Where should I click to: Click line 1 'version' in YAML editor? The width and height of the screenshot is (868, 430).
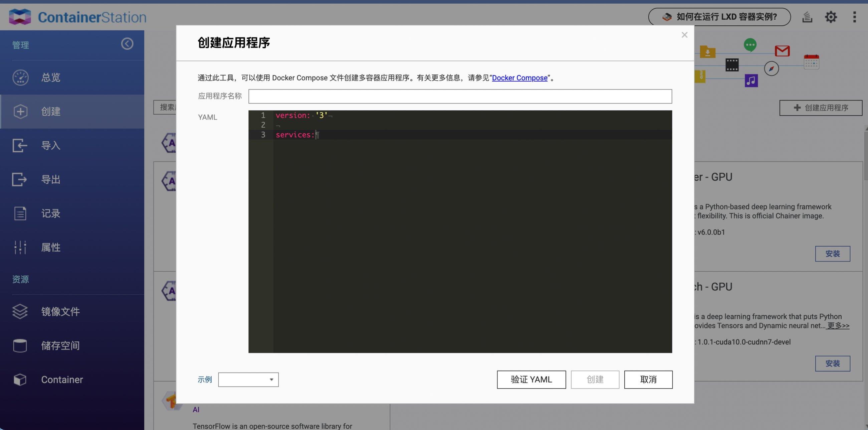click(293, 115)
